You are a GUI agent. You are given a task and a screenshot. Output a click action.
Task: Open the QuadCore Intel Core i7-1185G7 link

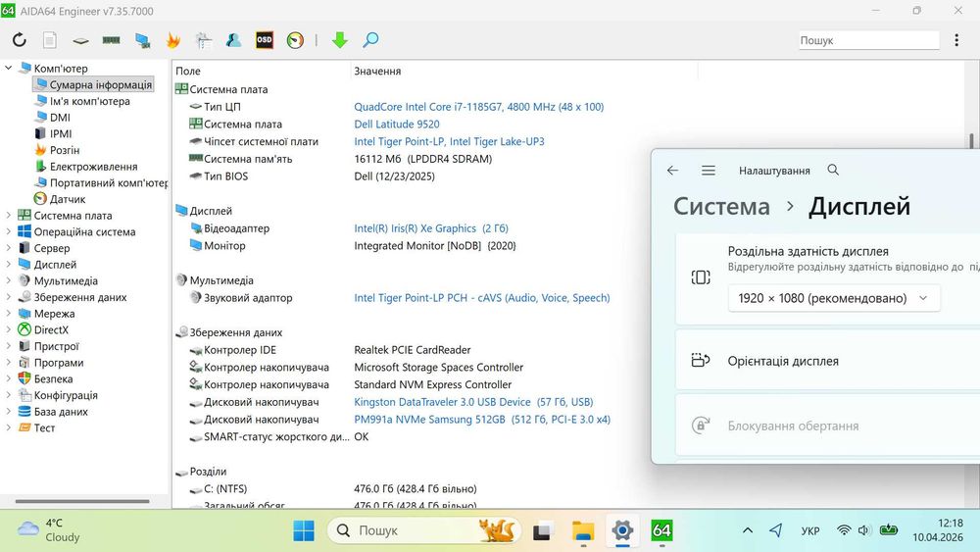pos(479,107)
